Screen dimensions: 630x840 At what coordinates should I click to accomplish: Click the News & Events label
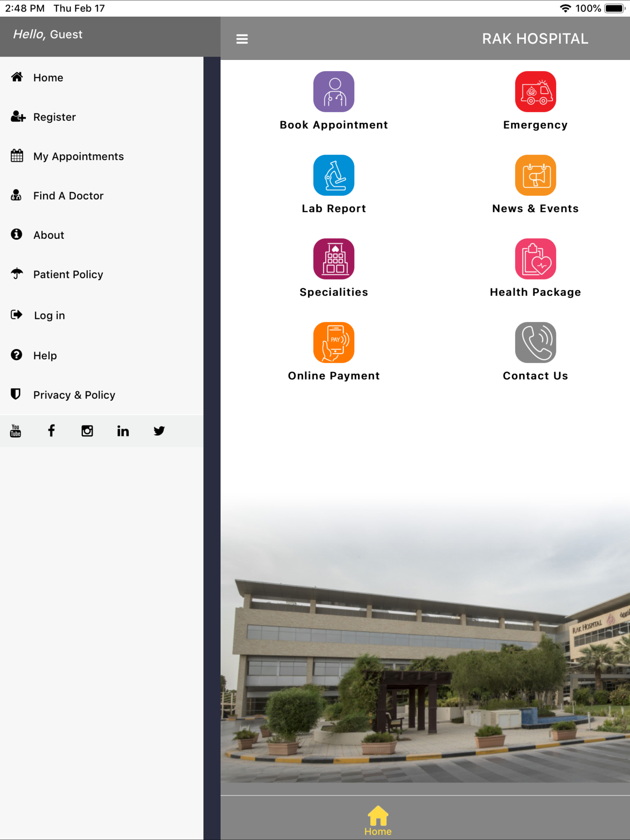coord(535,208)
